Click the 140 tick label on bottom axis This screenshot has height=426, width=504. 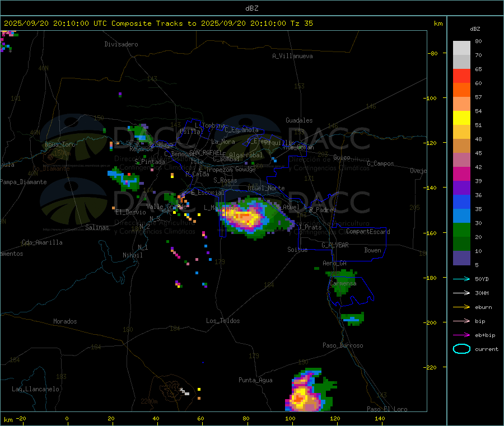click(380, 418)
